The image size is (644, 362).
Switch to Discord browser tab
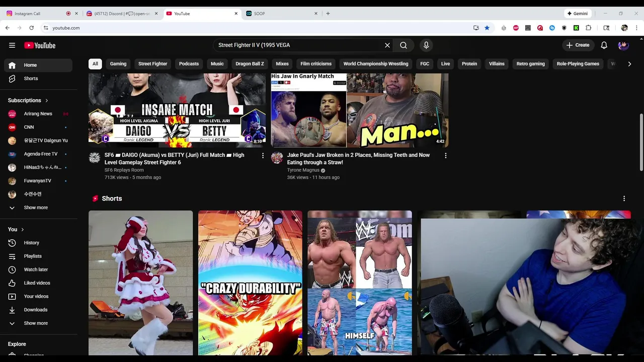[122, 14]
